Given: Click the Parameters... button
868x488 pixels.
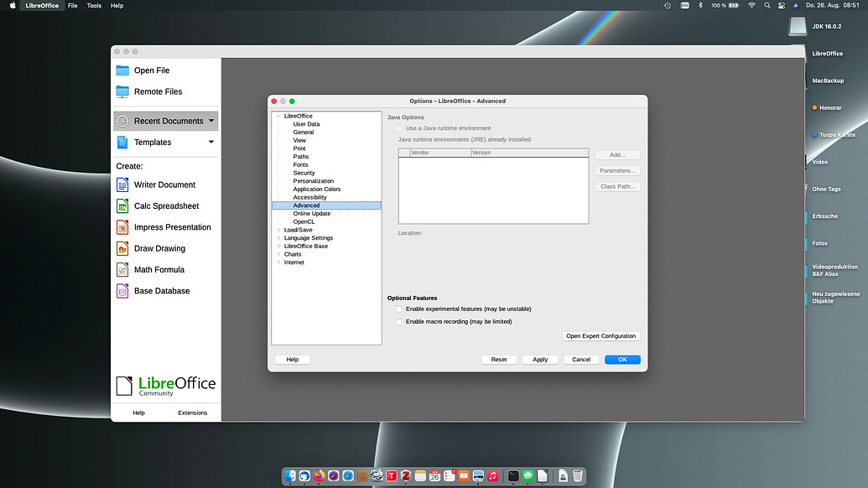Looking at the screenshot, I should (618, 171).
